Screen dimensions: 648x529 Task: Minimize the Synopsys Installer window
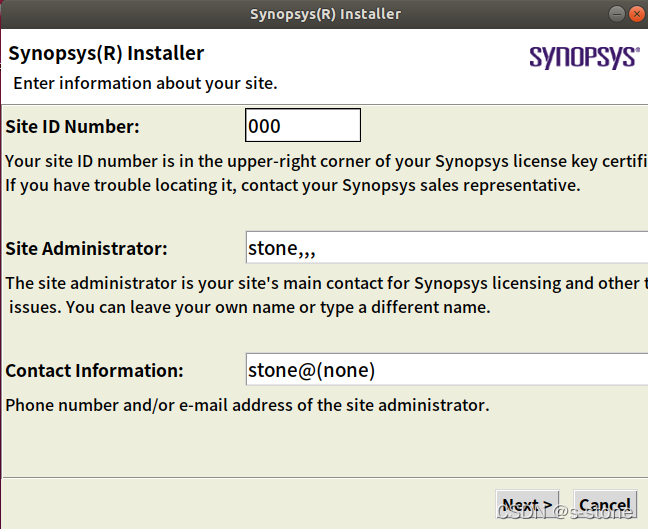coord(617,14)
